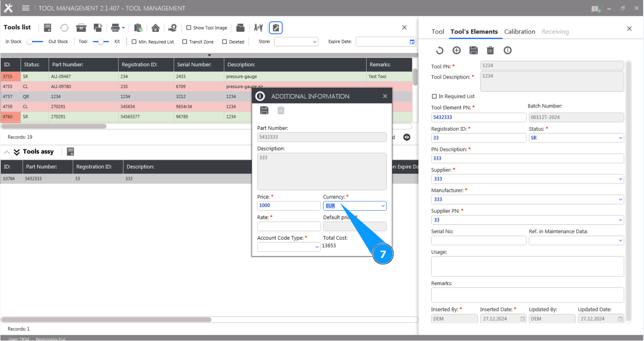Sort Tools list by Serial Number column
The width and height of the screenshot is (644, 341).
pyautogui.click(x=199, y=64)
